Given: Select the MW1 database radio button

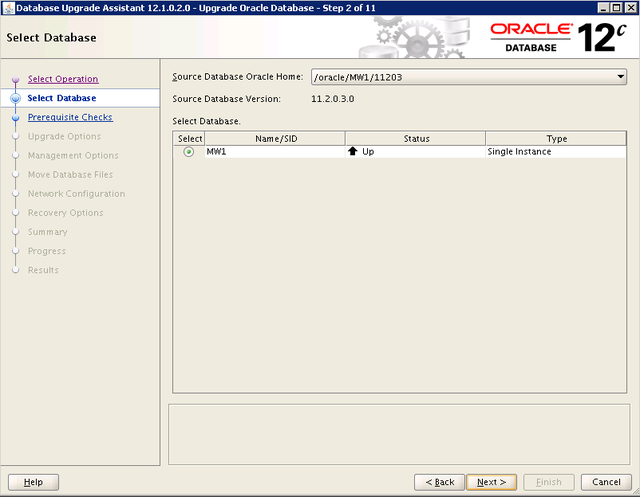Looking at the screenshot, I should click(189, 152).
